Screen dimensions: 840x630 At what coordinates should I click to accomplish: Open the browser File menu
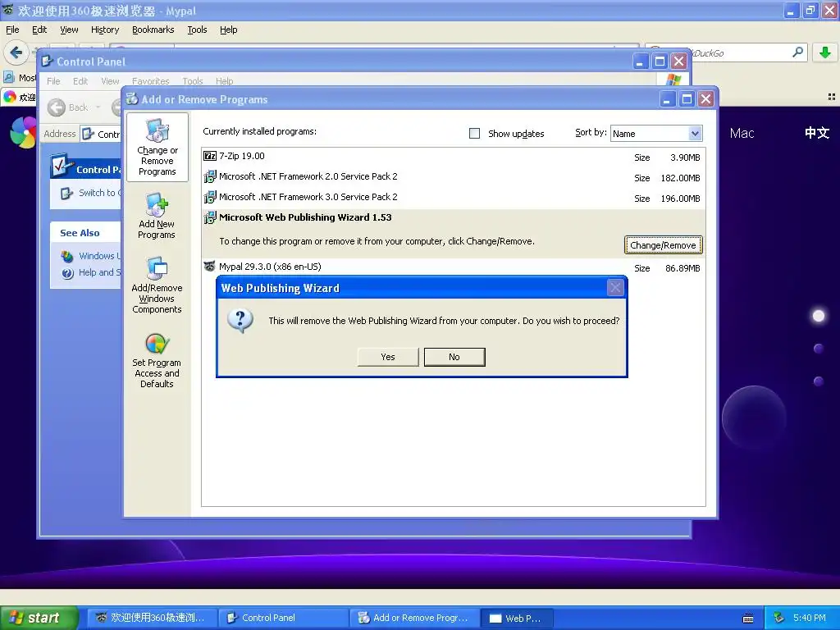pyautogui.click(x=12, y=30)
